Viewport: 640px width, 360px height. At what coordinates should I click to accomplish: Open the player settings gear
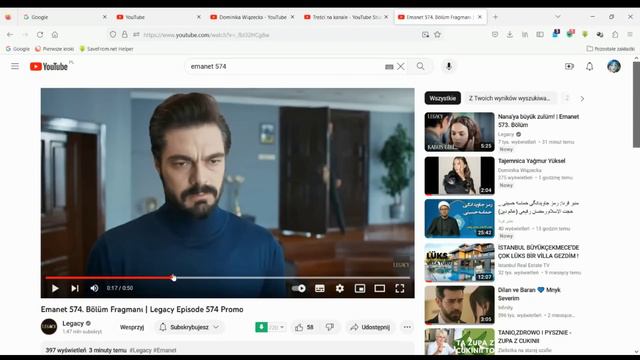point(340,289)
